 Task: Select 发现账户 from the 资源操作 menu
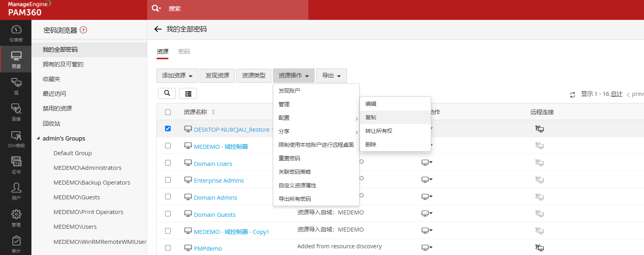[x=316, y=91]
